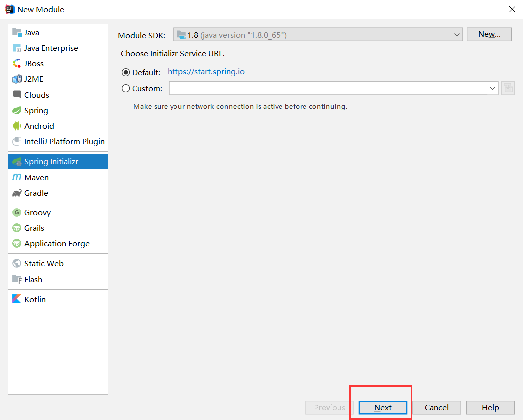Select Static Web label in list

(44, 263)
